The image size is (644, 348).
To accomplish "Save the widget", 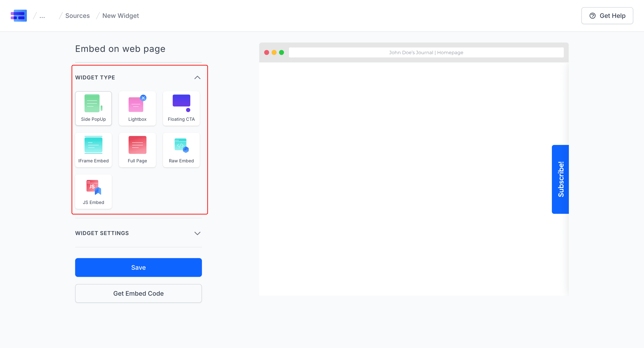I will coord(139,267).
